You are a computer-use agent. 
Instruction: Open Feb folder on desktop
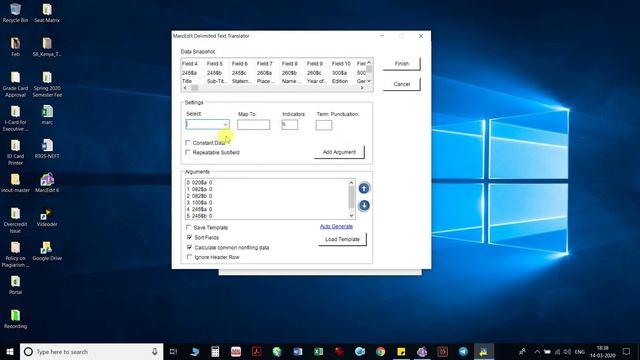(x=16, y=47)
